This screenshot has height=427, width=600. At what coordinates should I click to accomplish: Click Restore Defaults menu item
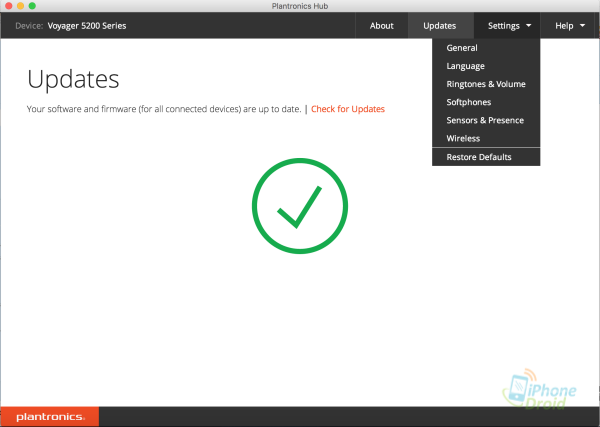click(486, 157)
